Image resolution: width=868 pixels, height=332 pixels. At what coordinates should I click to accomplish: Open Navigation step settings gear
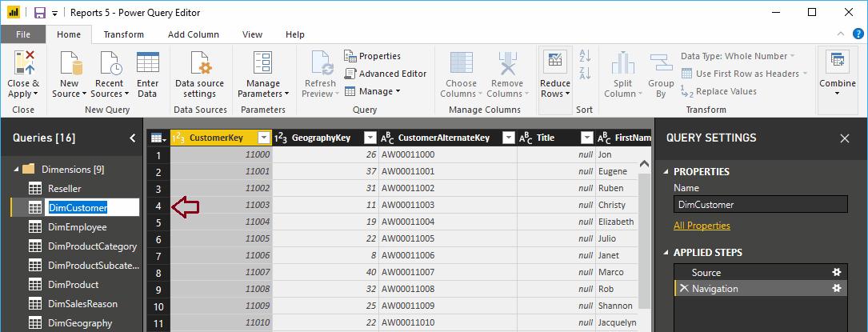[x=837, y=288]
